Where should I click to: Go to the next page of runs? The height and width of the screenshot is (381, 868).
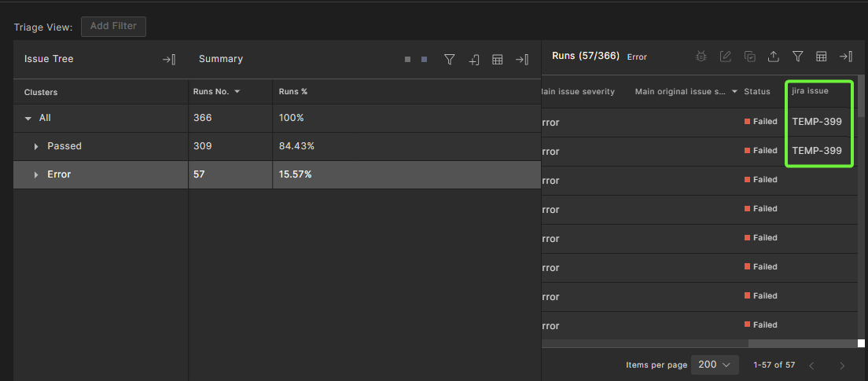pyautogui.click(x=842, y=365)
